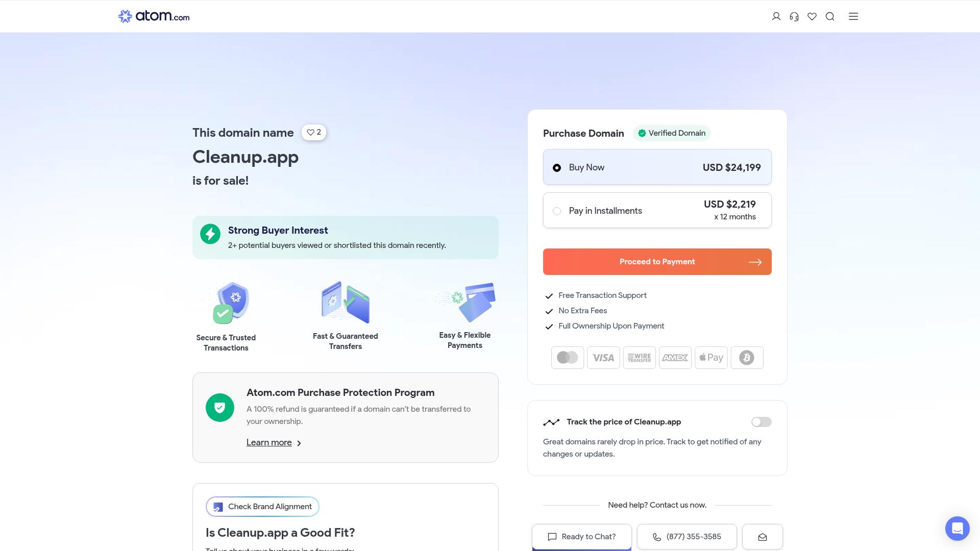Expand the Learn more chevron

pos(299,443)
